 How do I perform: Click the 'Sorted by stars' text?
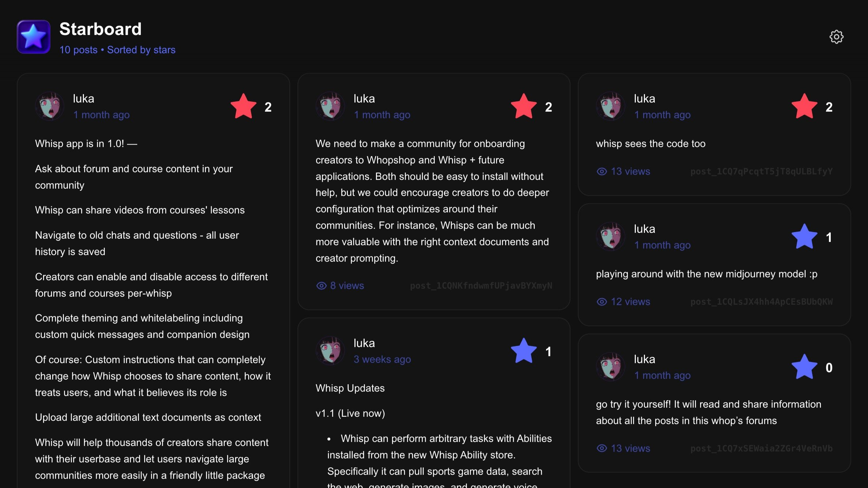pos(141,50)
